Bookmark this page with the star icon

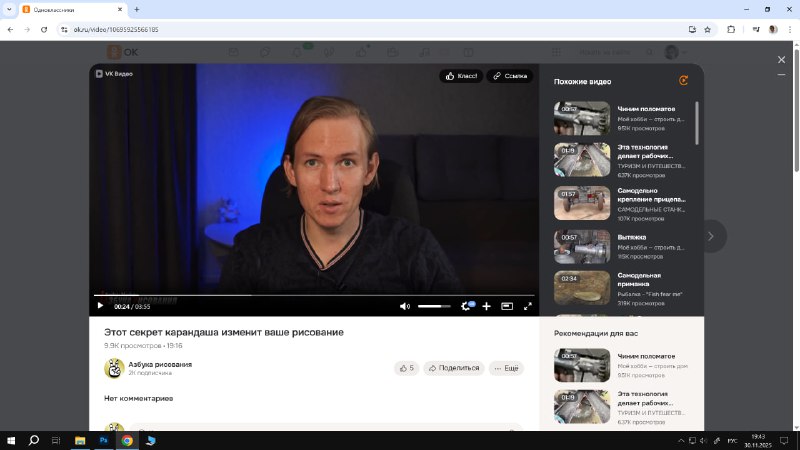point(708,29)
